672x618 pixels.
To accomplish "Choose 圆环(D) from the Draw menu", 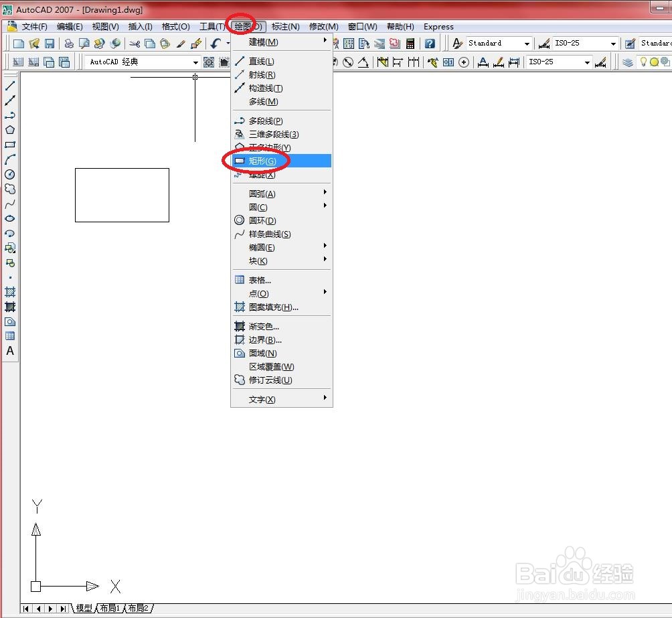I will (x=282, y=220).
